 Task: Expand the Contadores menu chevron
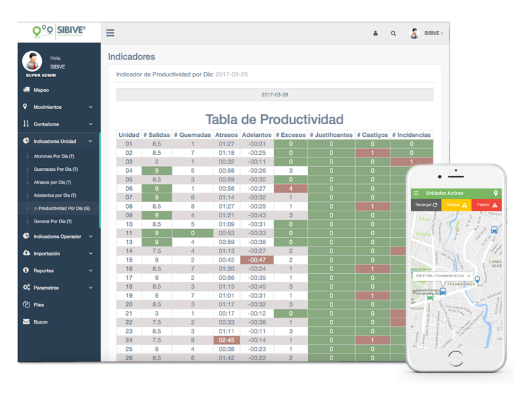tap(90, 124)
